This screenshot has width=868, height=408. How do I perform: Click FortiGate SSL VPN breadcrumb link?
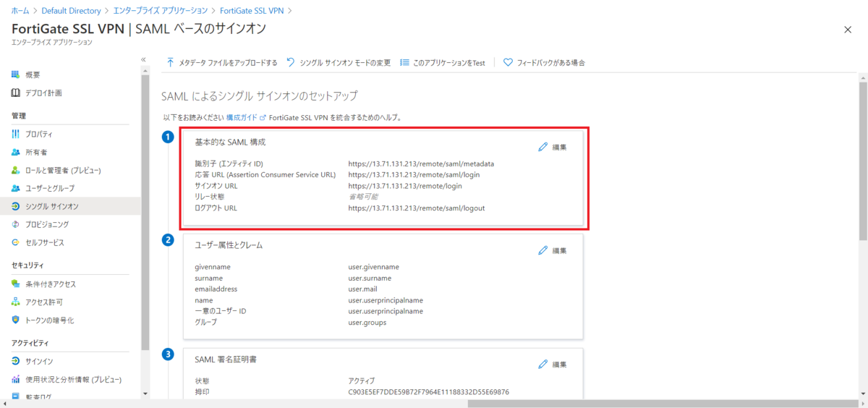[252, 11]
